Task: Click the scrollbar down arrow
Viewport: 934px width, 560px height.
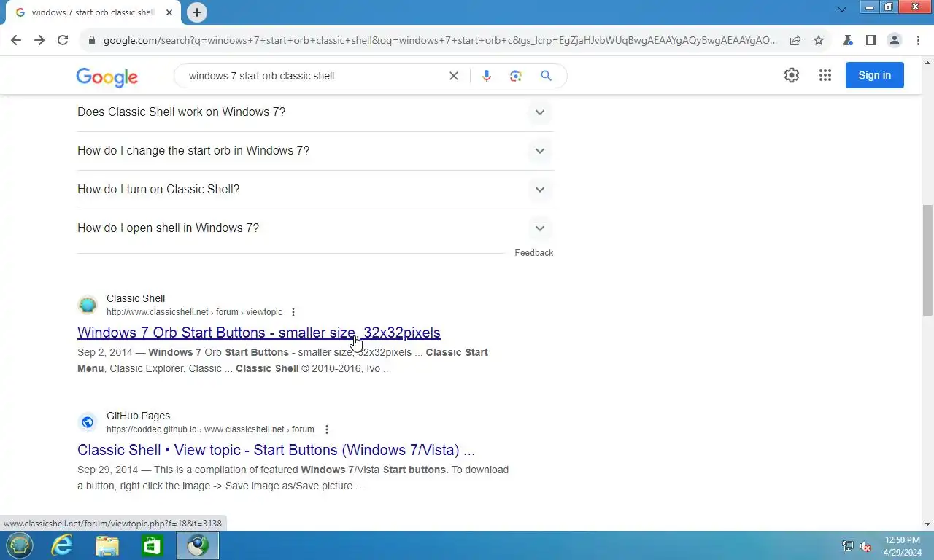Action: click(x=927, y=524)
